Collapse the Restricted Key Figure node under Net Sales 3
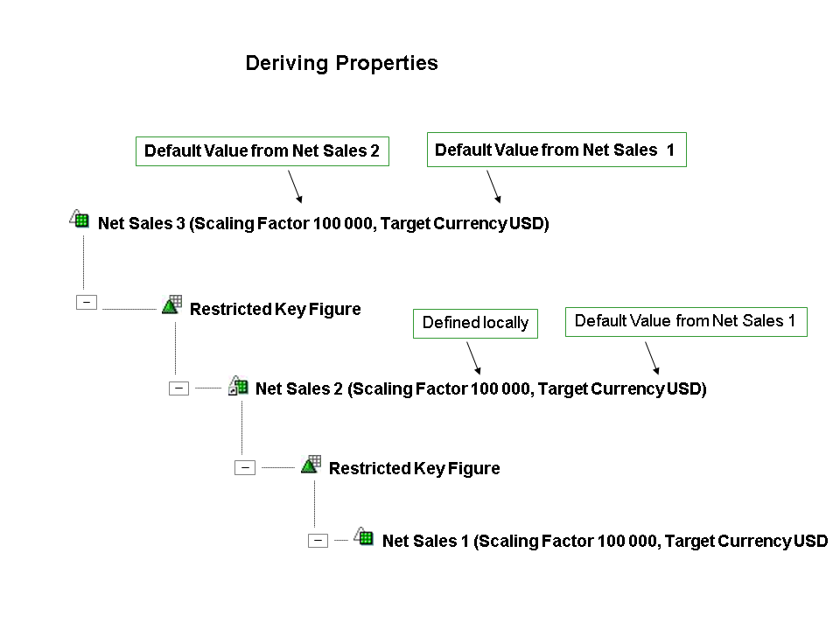Screen dimensions: 840x630 click(x=87, y=303)
